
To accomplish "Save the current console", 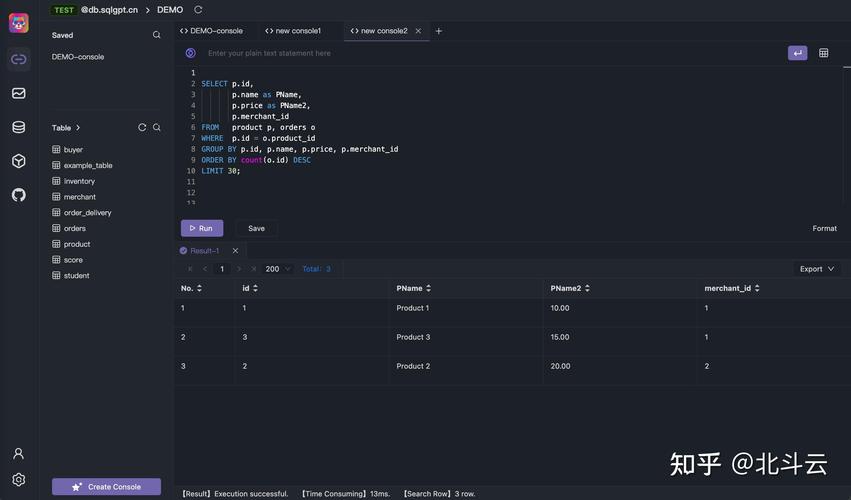I will pos(257,229).
